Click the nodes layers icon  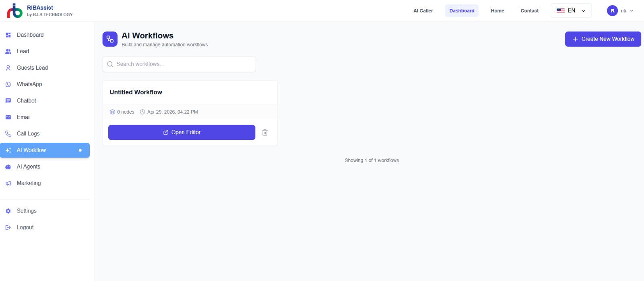coord(112,112)
